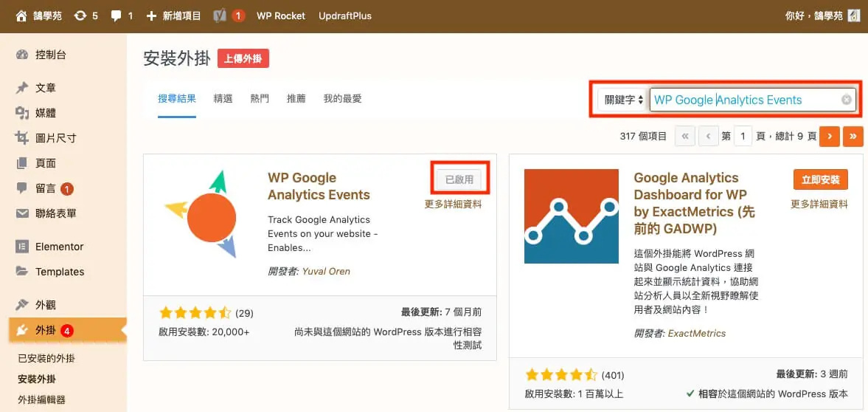Image resolution: width=868 pixels, height=412 pixels.
Task: Open the 你好，鴿學苑 account menu
Action: coord(822,16)
